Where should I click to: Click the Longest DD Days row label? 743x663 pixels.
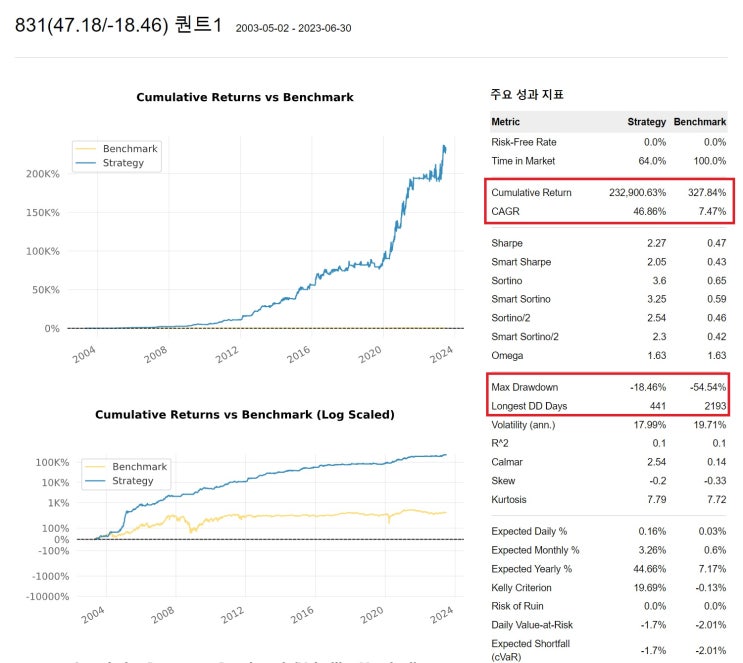coord(529,406)
